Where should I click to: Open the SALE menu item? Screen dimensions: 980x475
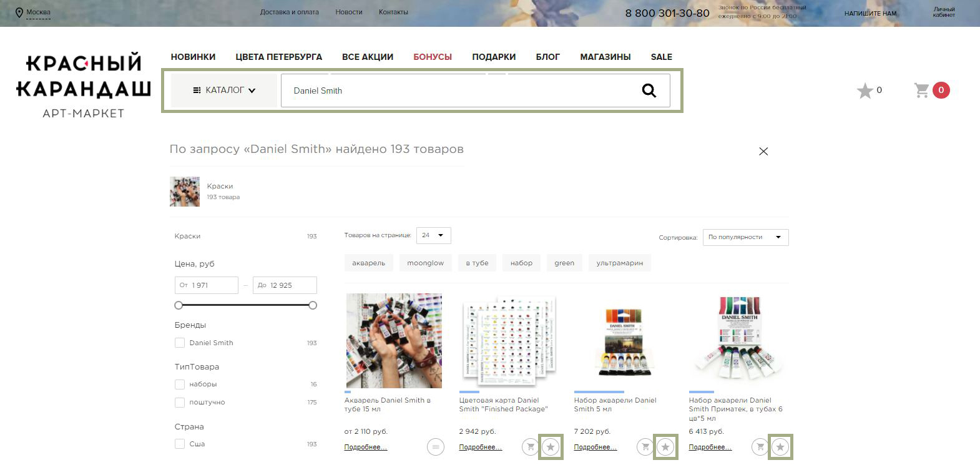pyautogui.click(x=662, y=57)
